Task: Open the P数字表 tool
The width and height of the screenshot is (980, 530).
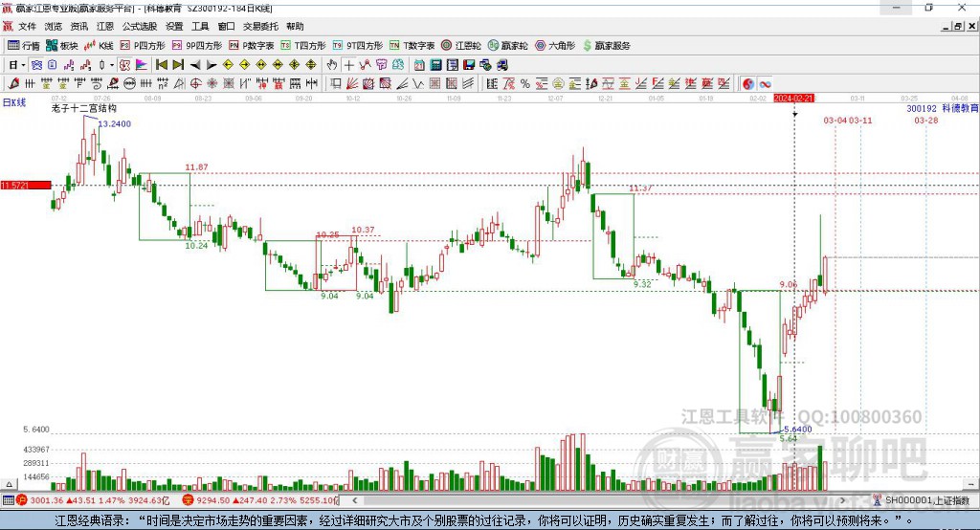Action: click(x=252, y=46)
